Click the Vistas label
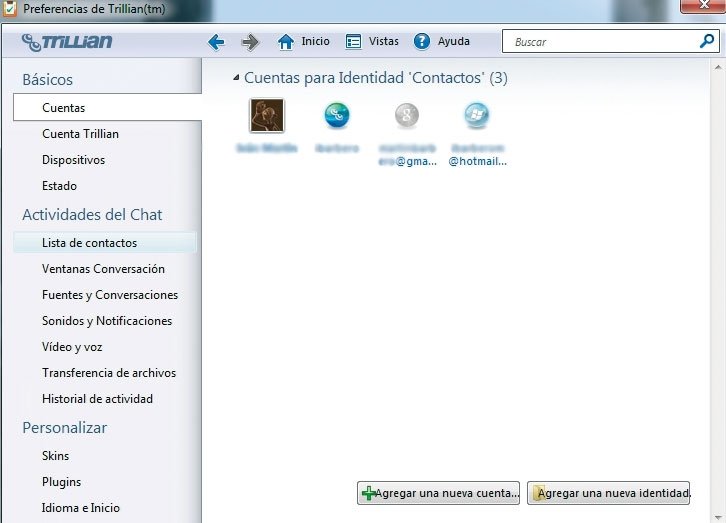726x523 pixels. click(x=383, y=41)
